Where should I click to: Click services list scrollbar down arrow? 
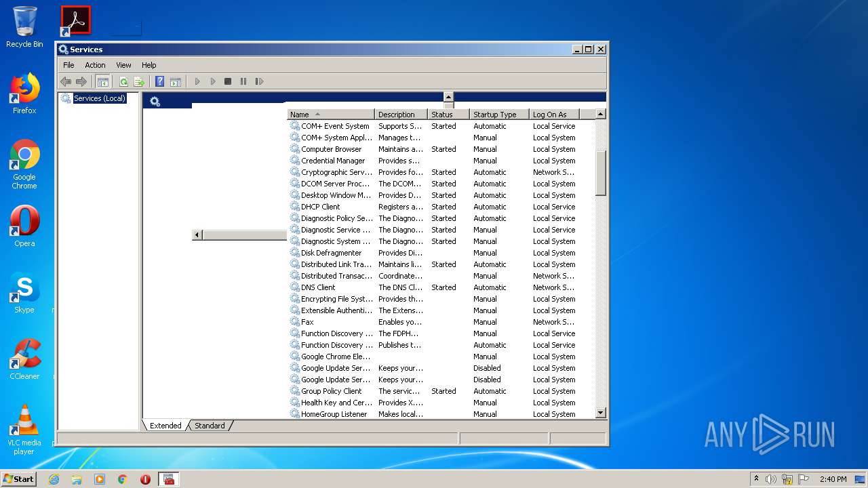click(600, 413)
